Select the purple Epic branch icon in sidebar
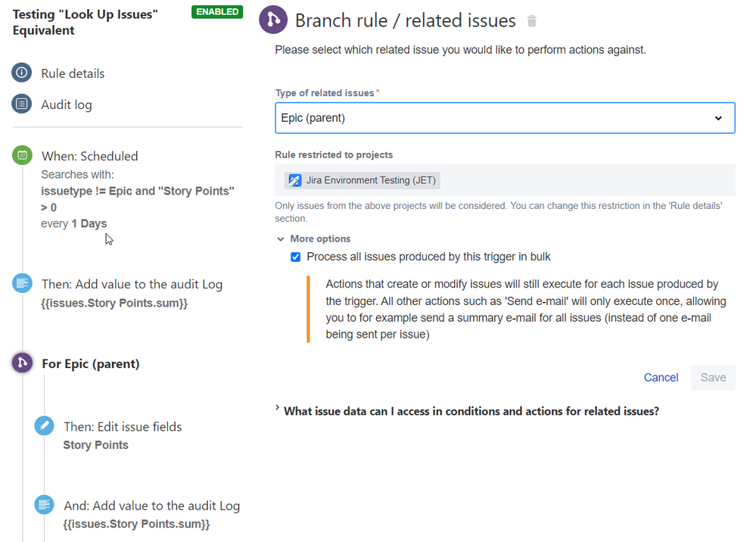 click(x=22, y=363)
